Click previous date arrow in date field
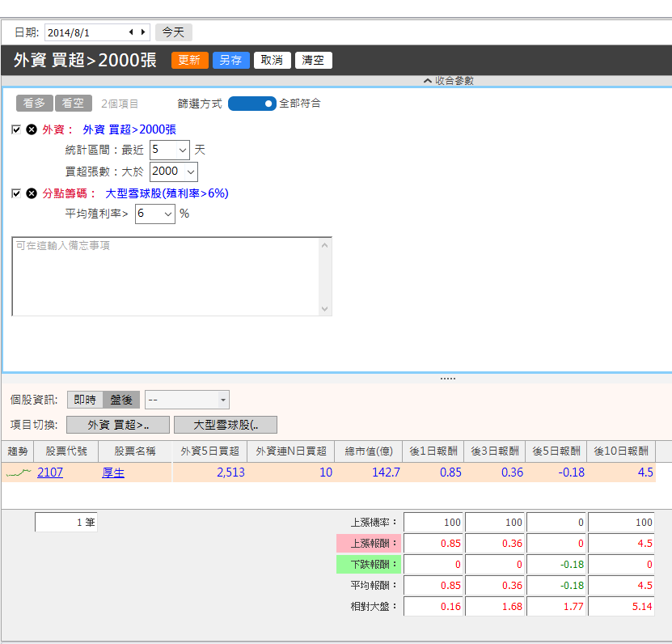This screenshot has height=644, width=672. (x=131, y=32)
